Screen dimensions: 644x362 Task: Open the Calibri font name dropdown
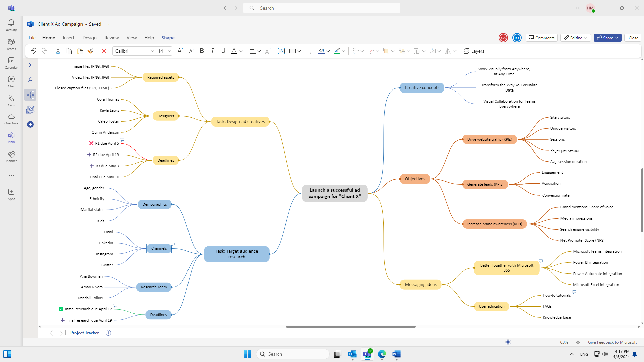click(152, 51)
